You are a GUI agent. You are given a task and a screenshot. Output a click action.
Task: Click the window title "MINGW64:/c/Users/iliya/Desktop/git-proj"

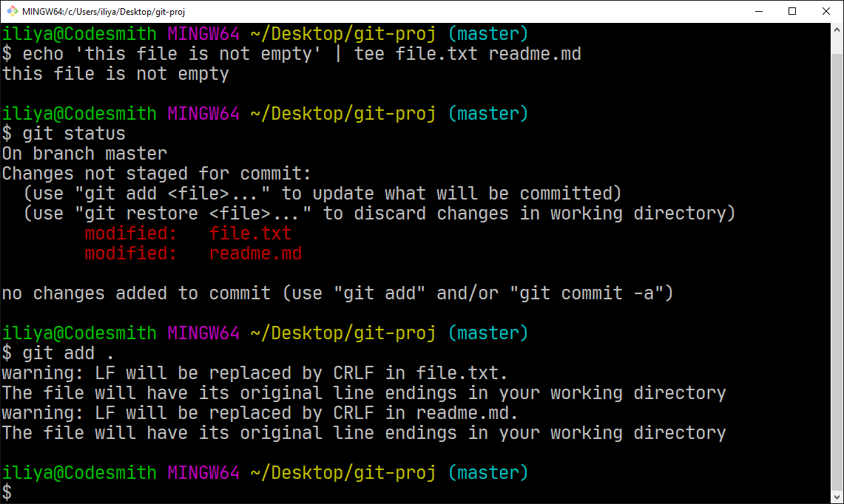point(104,11)
